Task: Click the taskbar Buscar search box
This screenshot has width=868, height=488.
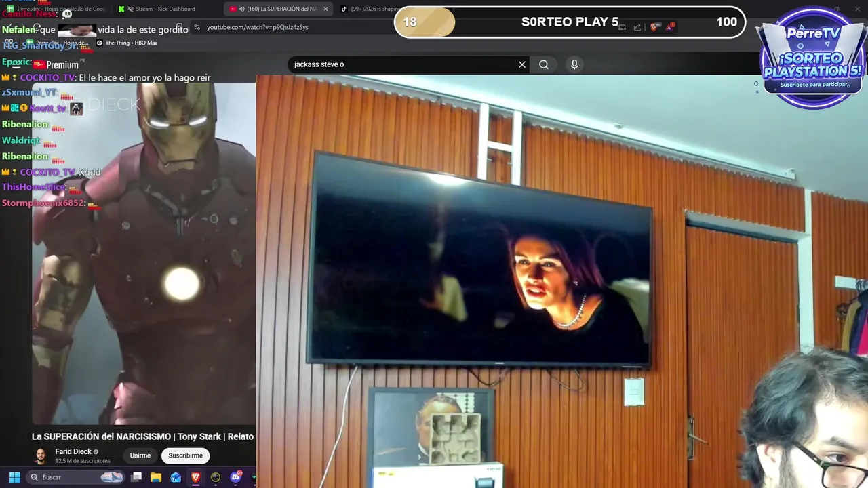Action: coord(76,477)
